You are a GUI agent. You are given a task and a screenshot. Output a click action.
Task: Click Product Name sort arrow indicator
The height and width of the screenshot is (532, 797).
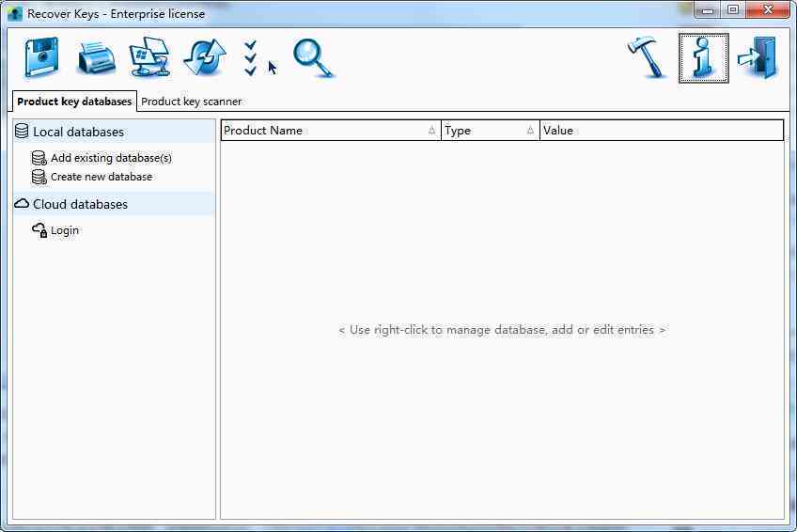click(431, 131)
